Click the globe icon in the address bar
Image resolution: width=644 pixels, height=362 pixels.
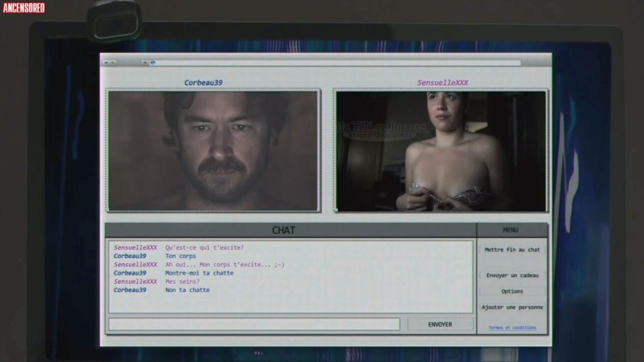(154, 63)
